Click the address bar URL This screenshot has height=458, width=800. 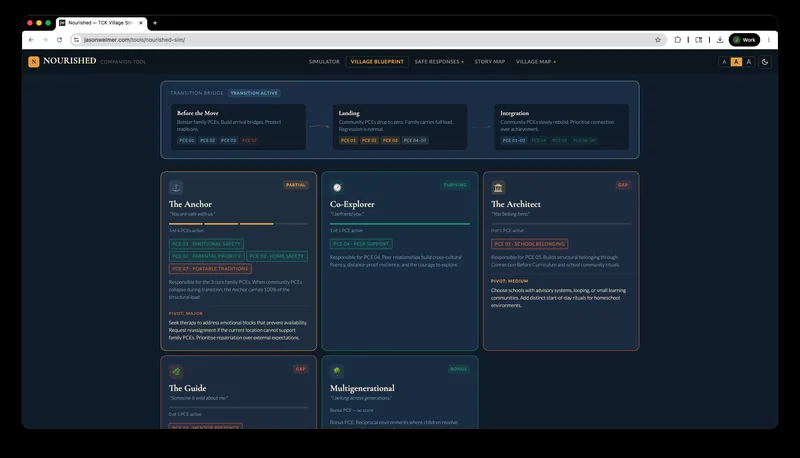[x=134, y=40]
